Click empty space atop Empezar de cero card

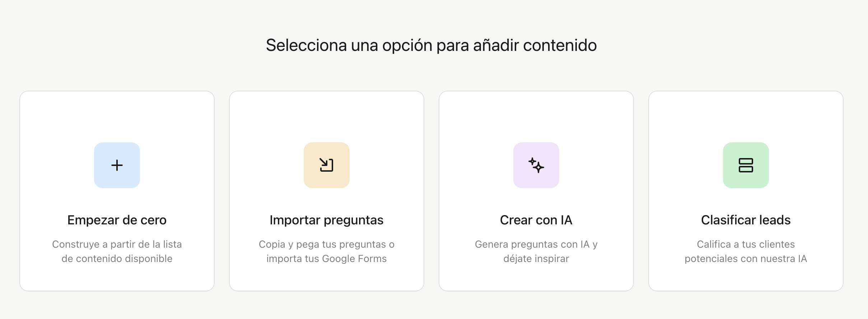click(117, 115)
